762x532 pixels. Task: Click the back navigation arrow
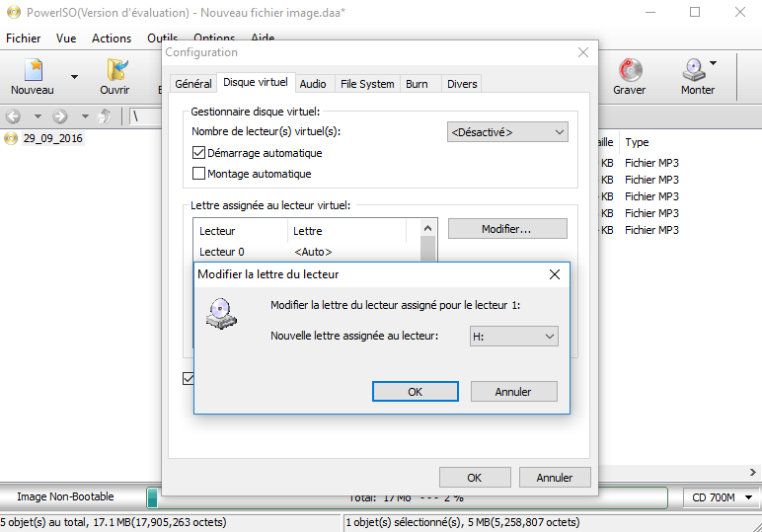[x=13, y=116]
